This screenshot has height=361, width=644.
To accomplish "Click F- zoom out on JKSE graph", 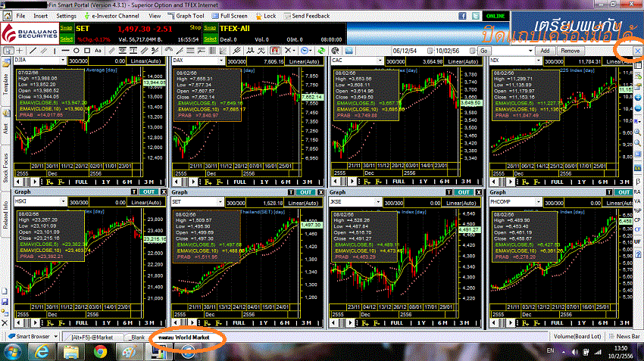I will (x=377, y=323).
